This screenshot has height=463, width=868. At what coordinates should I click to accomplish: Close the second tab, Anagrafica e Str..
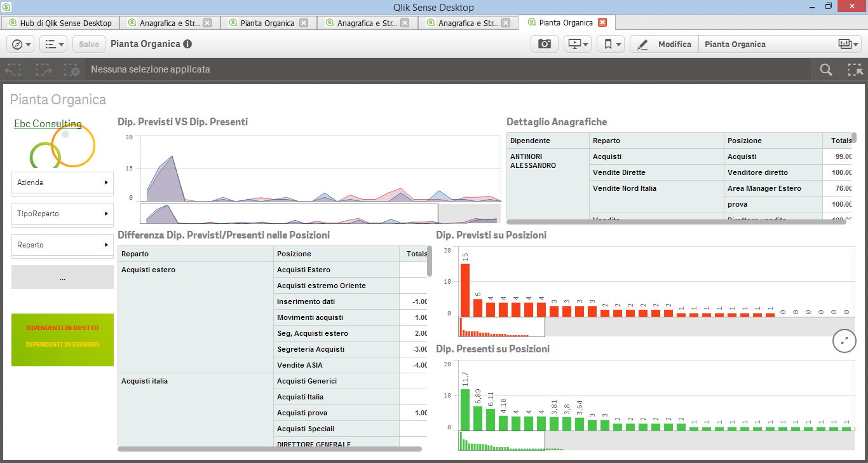pos(207,23)
